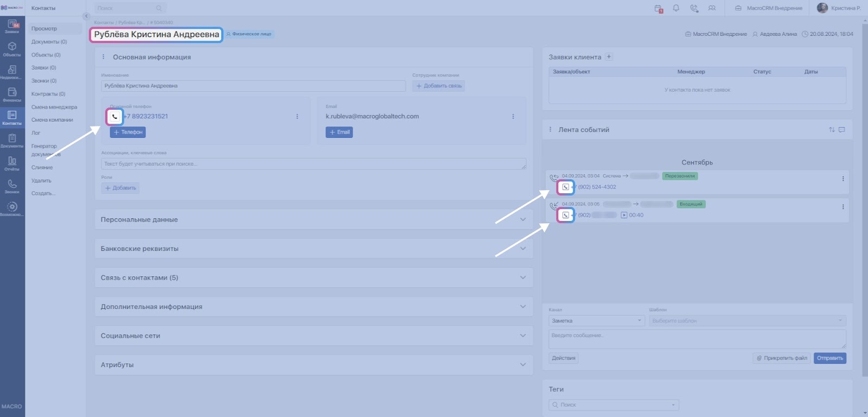
Task: Click the plus icon beside Заявки клиента
Action: coord(609,57)
